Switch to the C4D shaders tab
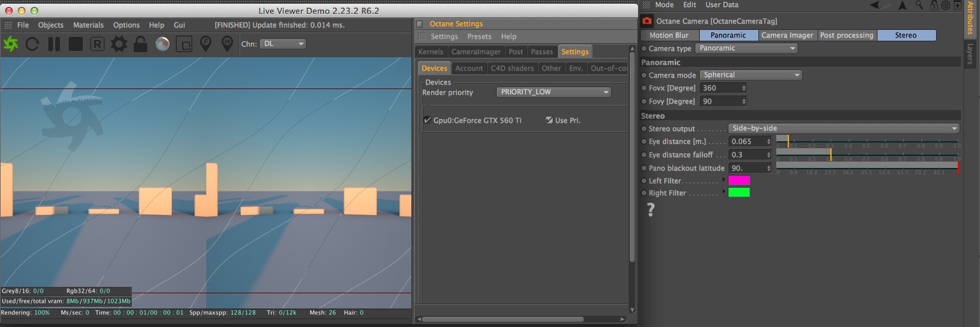The width and height of the screenshot is (980, 327). pos(513,68)
